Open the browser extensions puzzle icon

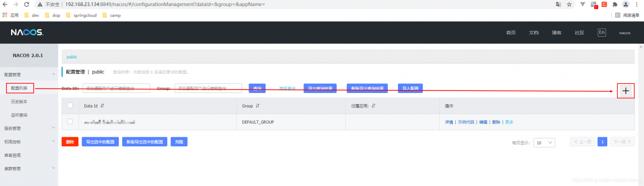pos(614,4)
